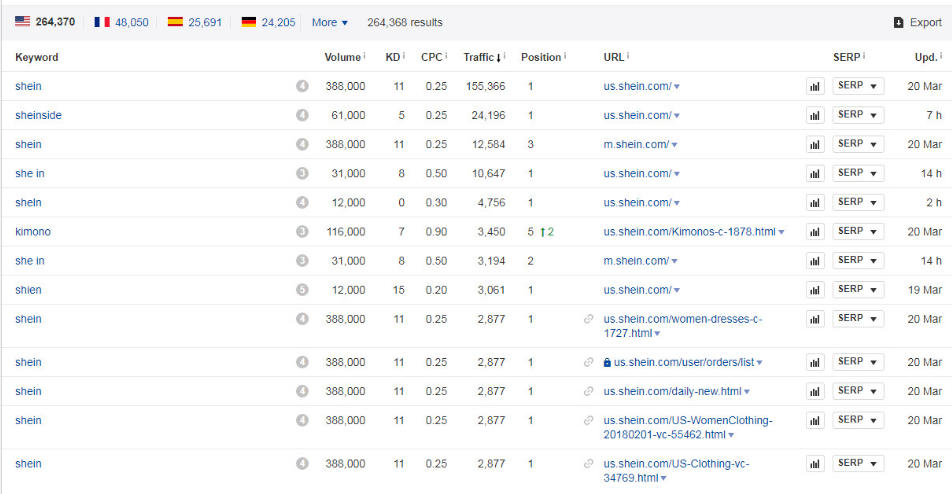Click the link icon beside the women-dresses URL
This screenshot has width=952, height=494.
(589, 320)
